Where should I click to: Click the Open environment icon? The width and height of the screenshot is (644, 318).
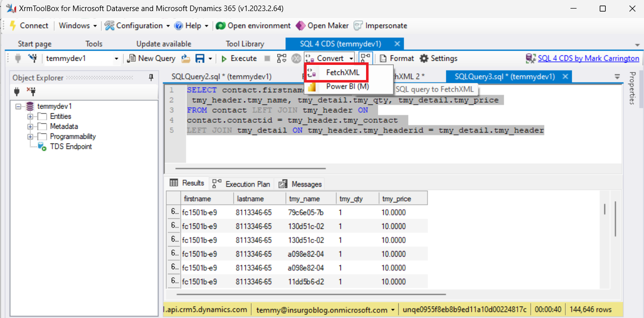[220, 26]
